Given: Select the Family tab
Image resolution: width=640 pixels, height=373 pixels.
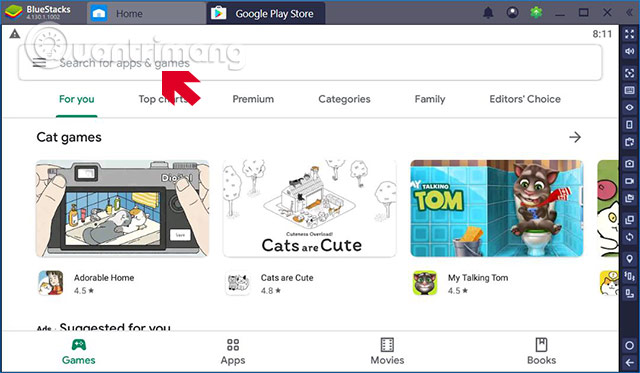Looking at the screenshot, I should click(x=430, y=99).
